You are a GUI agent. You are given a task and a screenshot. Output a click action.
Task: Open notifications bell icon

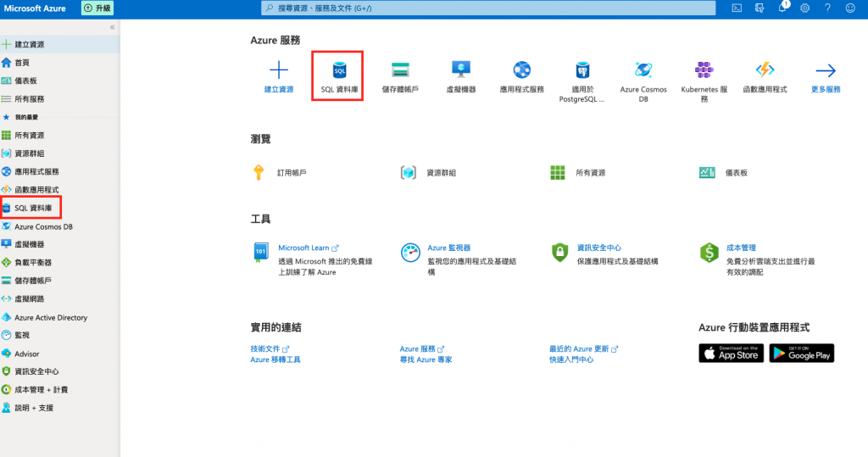tap(782, 8)
